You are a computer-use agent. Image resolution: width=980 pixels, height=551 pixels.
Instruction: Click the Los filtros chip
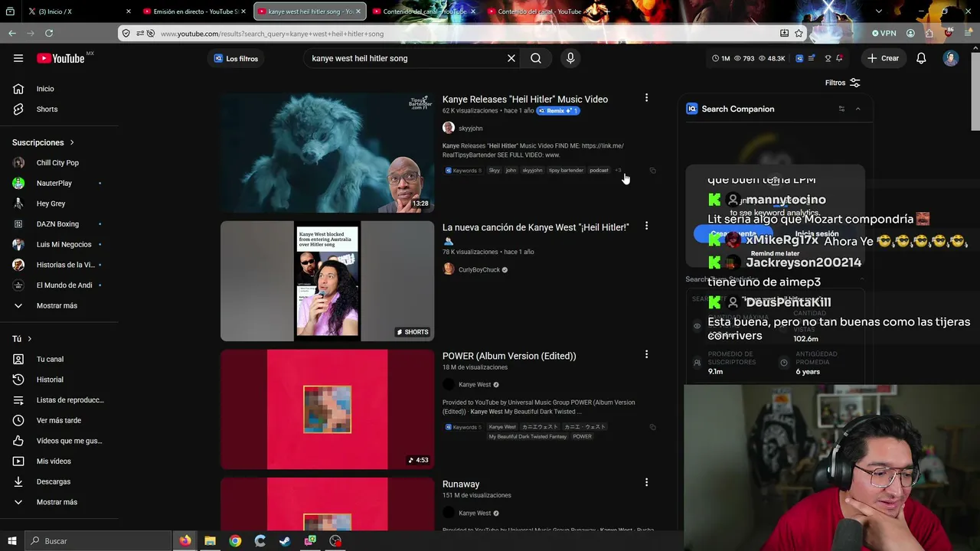236,58
